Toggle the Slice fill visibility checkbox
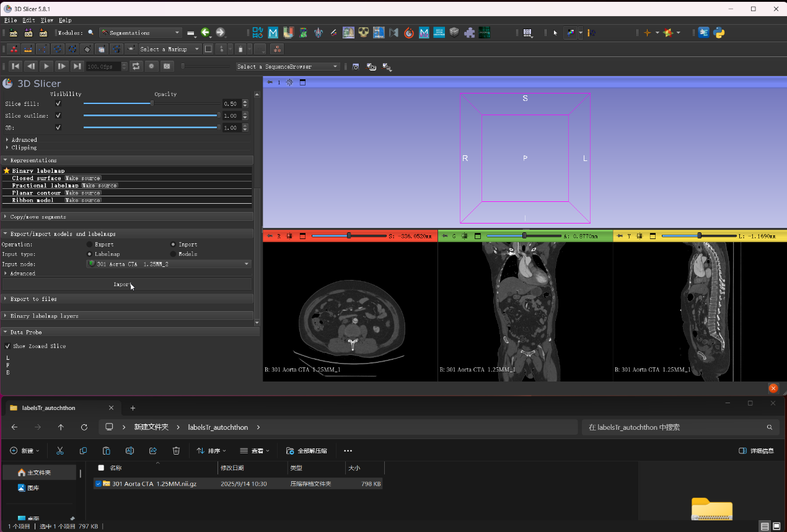Screen dimensions: 787x532 pyautogui.click(x=58, y=104)
